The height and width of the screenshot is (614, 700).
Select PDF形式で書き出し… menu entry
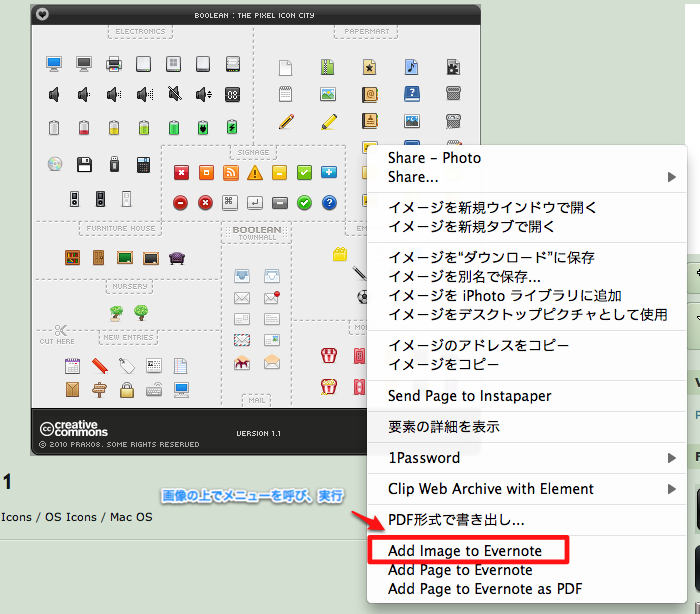[x=456, y=520]
